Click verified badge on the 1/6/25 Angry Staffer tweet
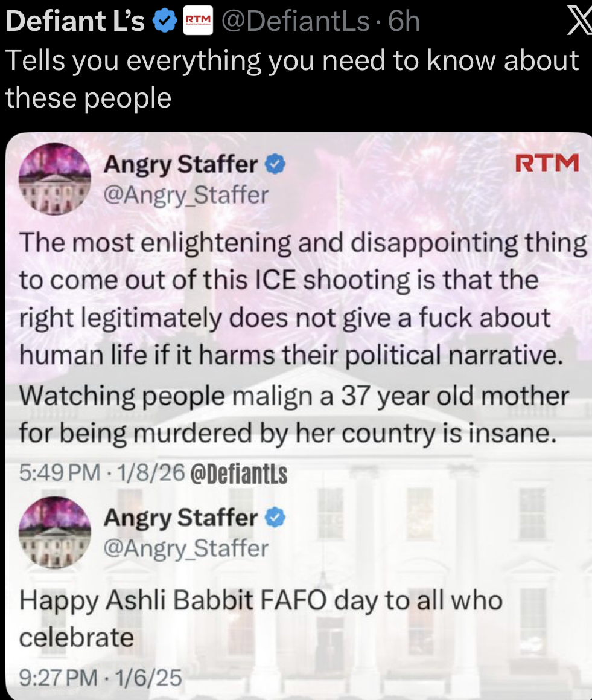This screenshot has height=700, width=592. click(275, 518)
